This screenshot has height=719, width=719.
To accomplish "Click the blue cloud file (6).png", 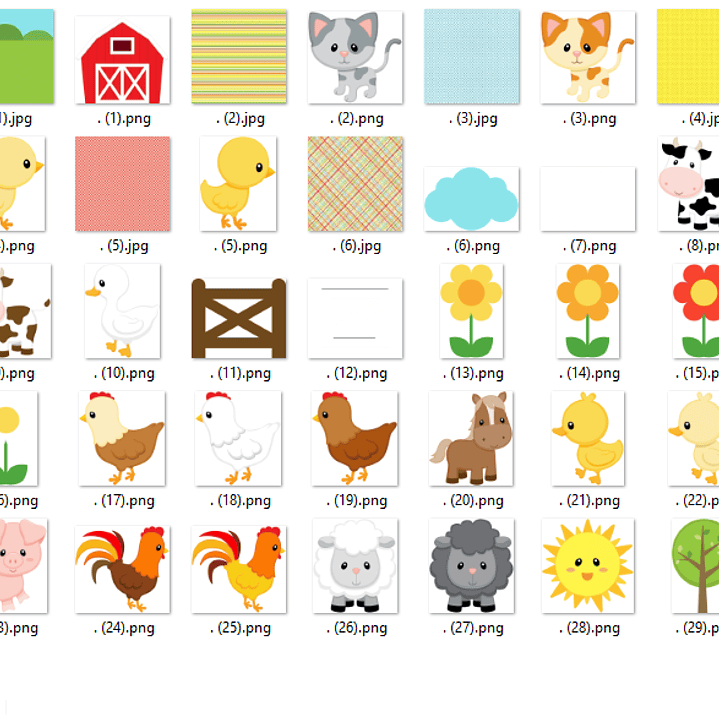I will [x=471, y=199].
